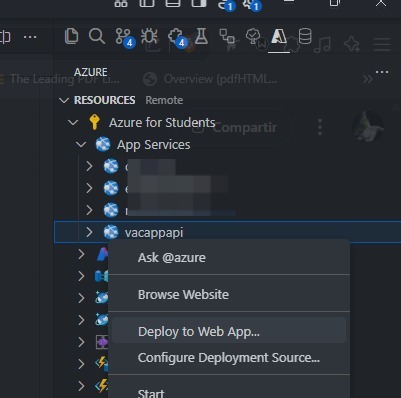
Task: Choose Start from context menu
Action: click(x=229, y=392)
